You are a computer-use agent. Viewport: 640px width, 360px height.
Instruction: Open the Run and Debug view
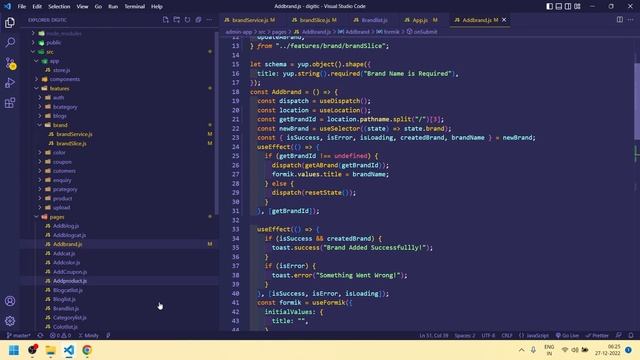[10, 83]
